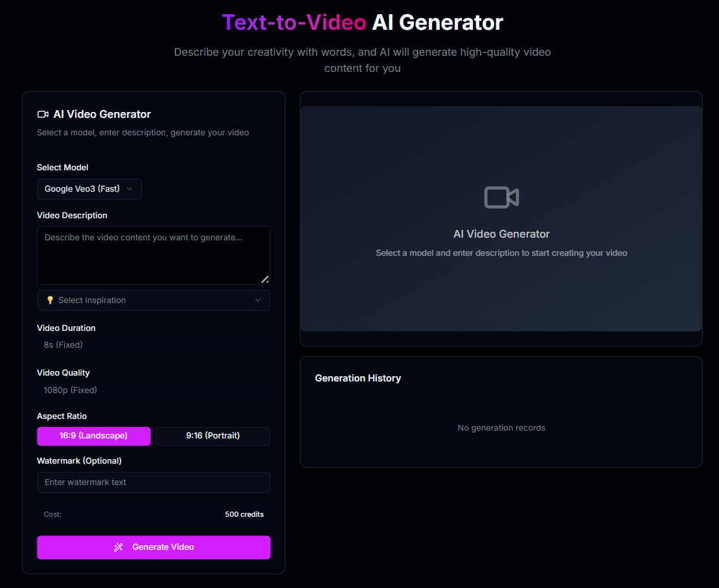The height and width of the screenshot is (588, 719).
Task: Switch to 9:16 (Portrait) aspect ratio
Action: tap(212, 436)
